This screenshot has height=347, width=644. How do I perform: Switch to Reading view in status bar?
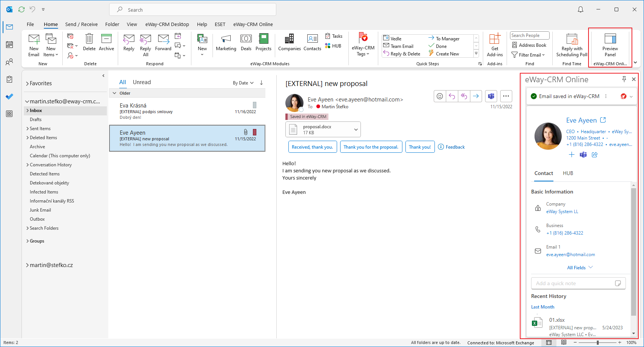(x=564, y=342)
